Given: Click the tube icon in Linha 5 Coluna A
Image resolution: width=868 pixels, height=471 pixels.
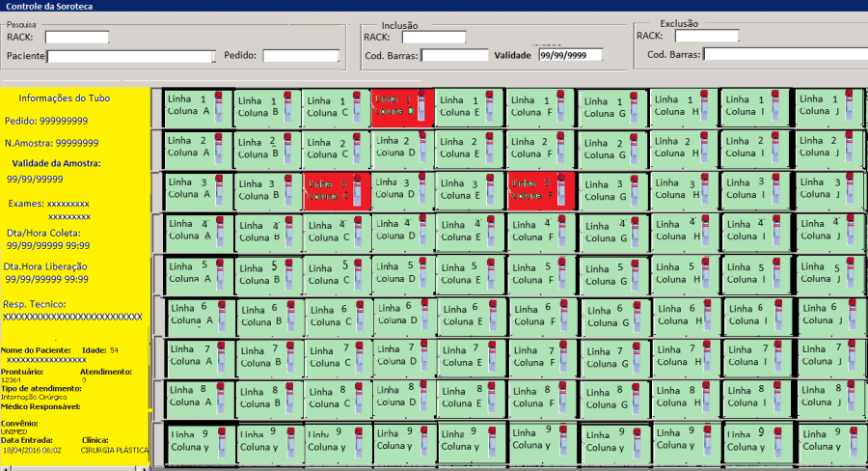Looking at the screenshot, I should [x=220, y=275].
